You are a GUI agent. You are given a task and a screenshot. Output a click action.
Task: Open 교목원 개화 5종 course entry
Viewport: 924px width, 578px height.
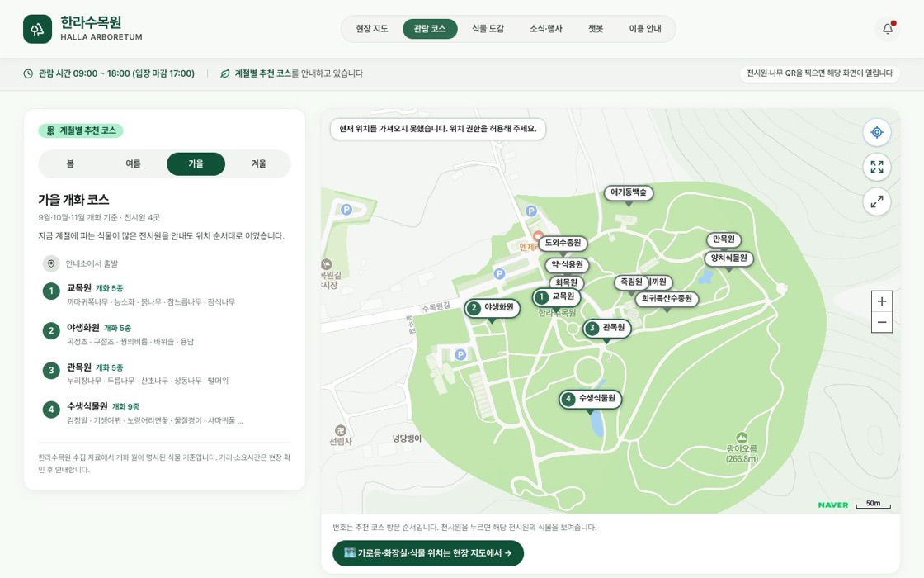coord(164,294)
